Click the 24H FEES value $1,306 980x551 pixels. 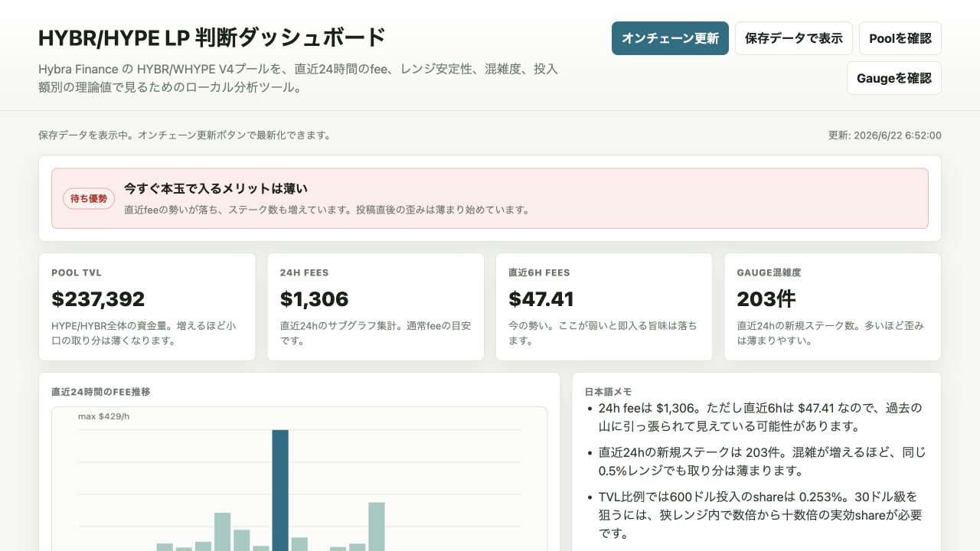point(314,298)
